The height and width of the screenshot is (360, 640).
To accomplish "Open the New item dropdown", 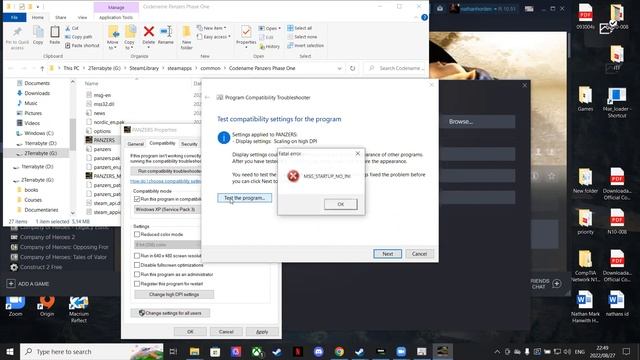I will point(211,28).
